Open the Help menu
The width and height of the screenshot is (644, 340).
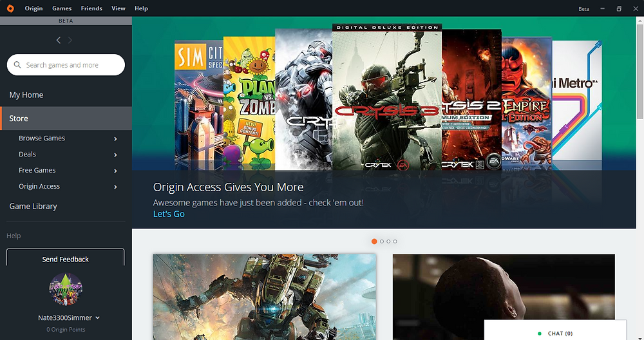click(x=141, y=8)
